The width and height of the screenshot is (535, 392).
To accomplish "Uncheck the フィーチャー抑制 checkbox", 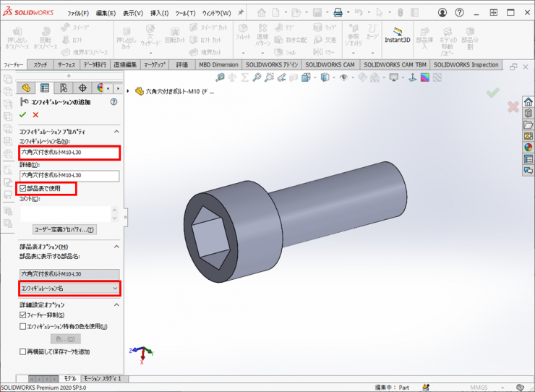I will (23, 315).
